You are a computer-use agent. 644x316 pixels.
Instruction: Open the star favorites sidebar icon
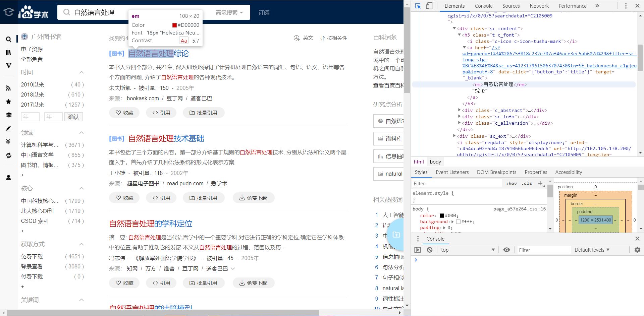(9, 102)
